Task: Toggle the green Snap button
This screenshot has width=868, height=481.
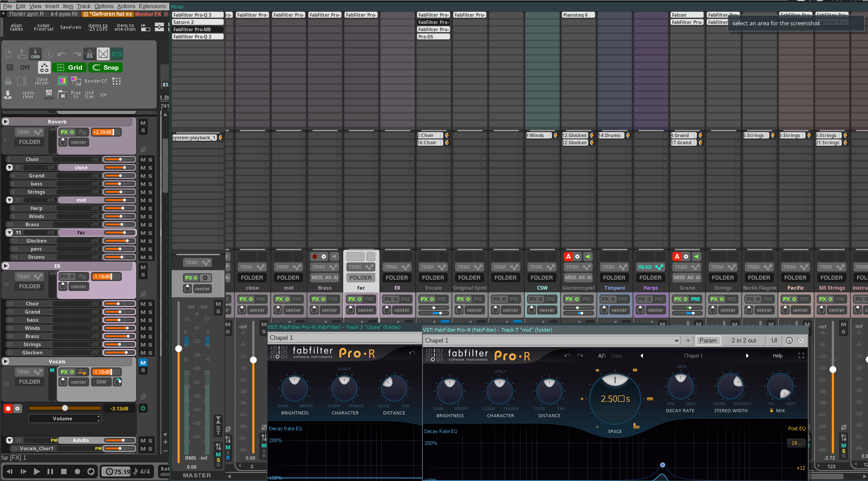Action: [x=106, y=67]
